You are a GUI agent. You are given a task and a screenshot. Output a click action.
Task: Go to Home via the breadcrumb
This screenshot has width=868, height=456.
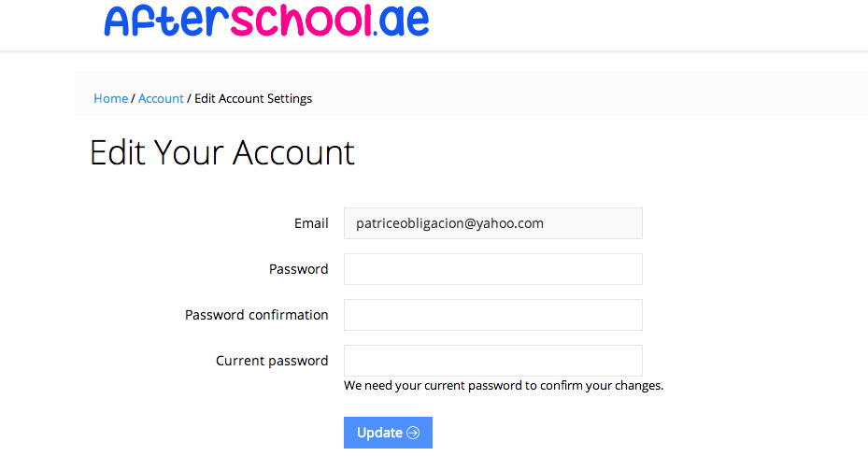click(110, 98)
